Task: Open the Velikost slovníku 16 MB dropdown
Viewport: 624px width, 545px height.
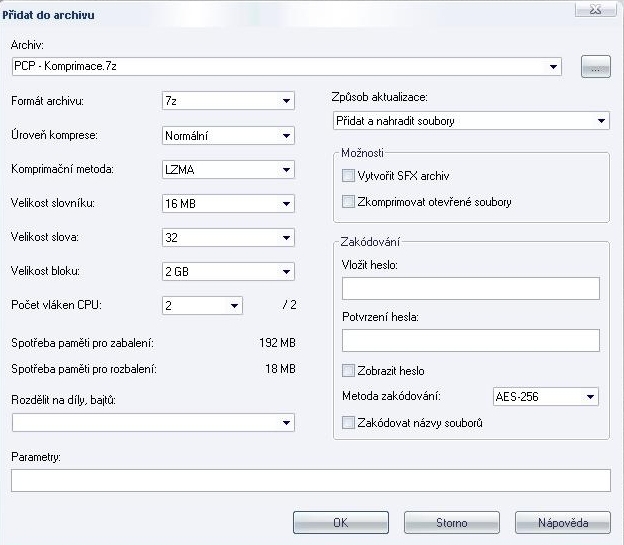Action: [x=228, y=203]
